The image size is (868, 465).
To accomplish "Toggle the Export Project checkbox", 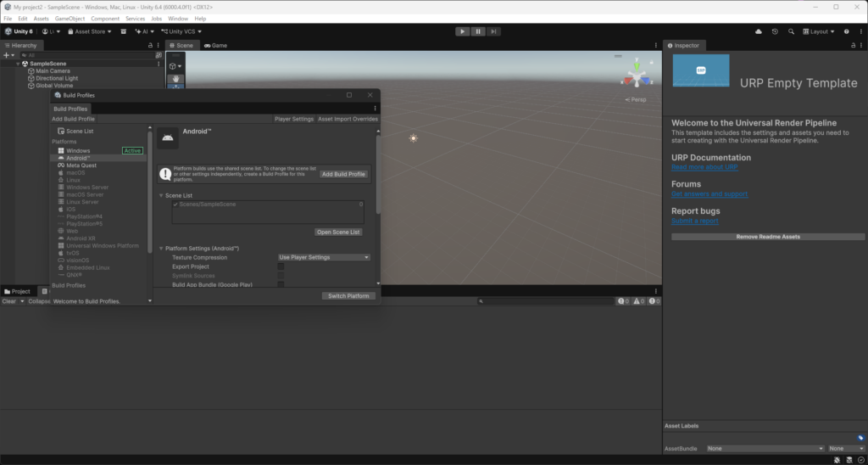I will 281,266.
